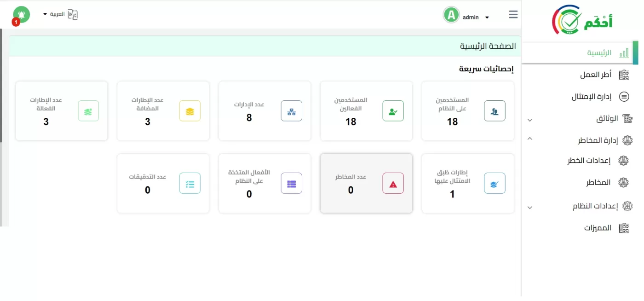Go to أطر العمل menu item
Image resolution: width=644 pixels, height=301 pixels.
point(595,75)
